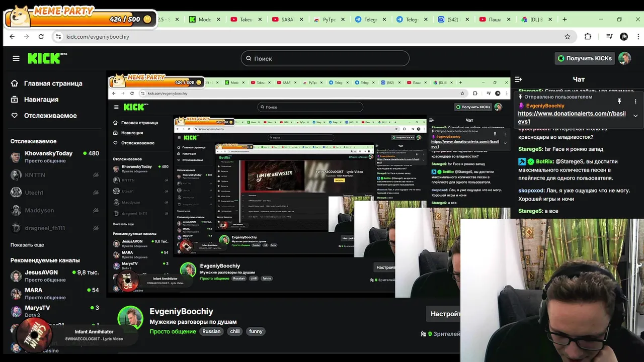Click the Russian tag
This screenshot has width=644, height=362.
click(x=211, y=331)
